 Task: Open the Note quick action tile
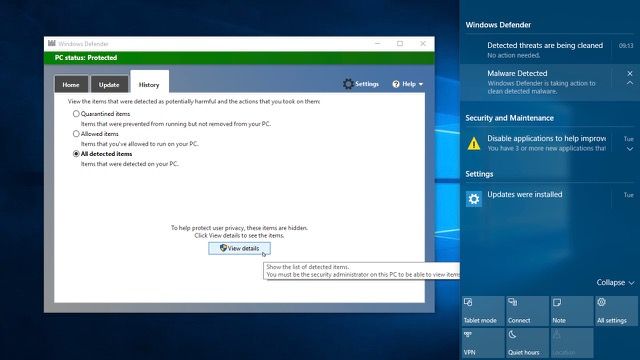pos(572,311)
